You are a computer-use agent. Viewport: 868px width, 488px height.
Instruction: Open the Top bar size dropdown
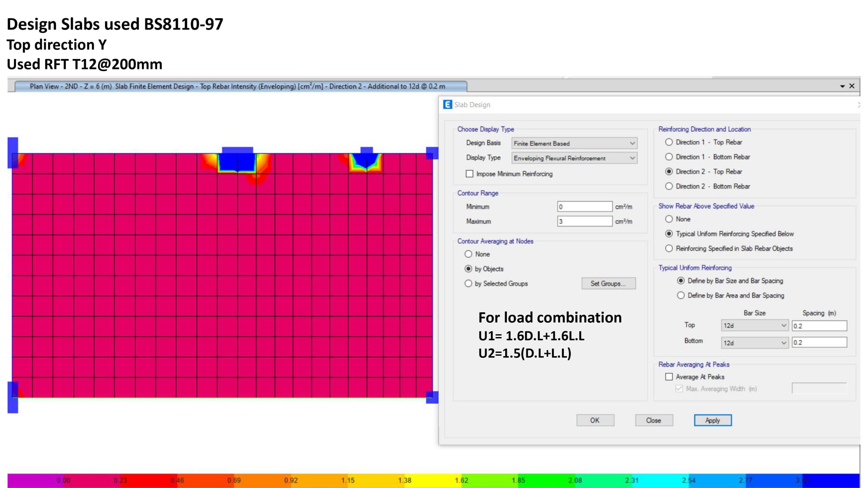(x=754, y=325)
